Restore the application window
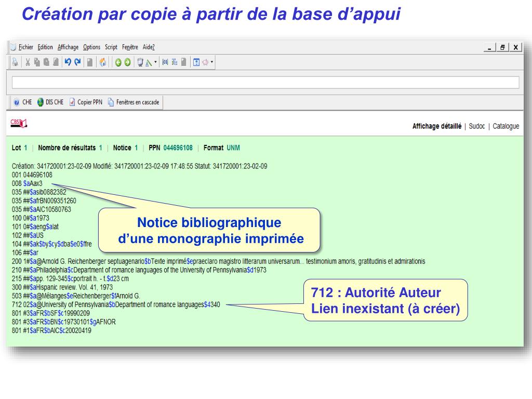 coord(502,47)
